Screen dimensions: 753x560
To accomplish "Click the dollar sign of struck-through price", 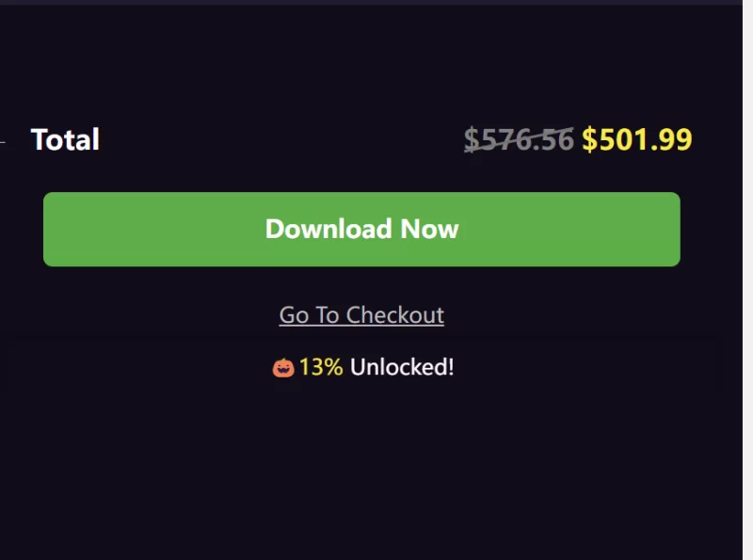I will click(473, 139).
